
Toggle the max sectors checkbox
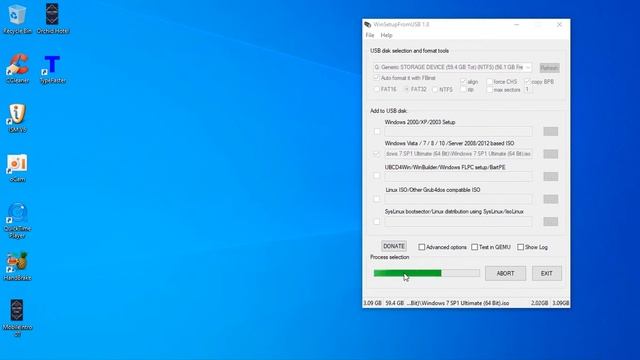[489, 89]
